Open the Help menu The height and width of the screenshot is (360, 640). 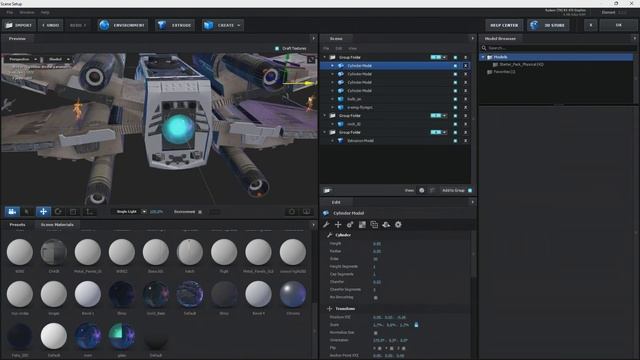pos(45,13)
